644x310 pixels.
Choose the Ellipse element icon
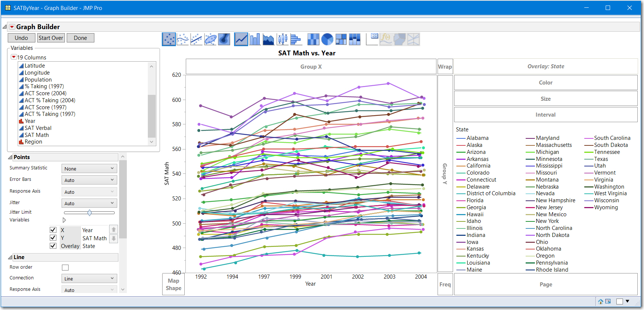pos(210,39)
